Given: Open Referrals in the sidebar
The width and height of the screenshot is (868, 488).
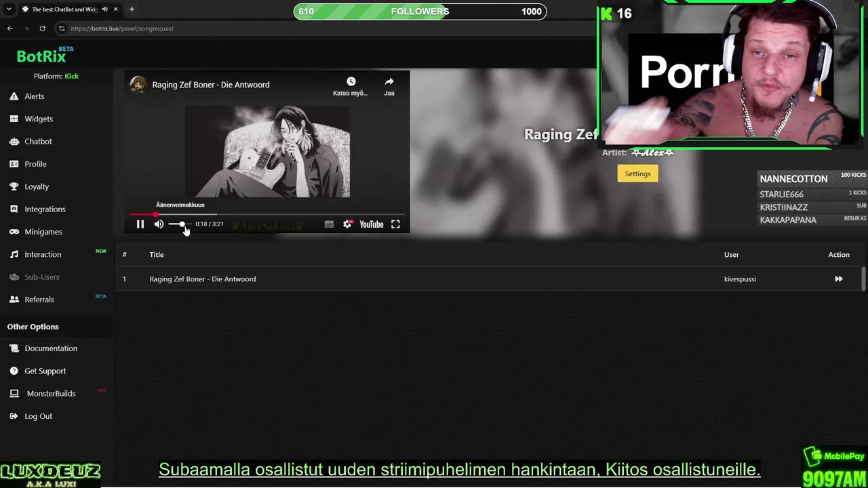Looking at the screenshot, I should (39, 300).
